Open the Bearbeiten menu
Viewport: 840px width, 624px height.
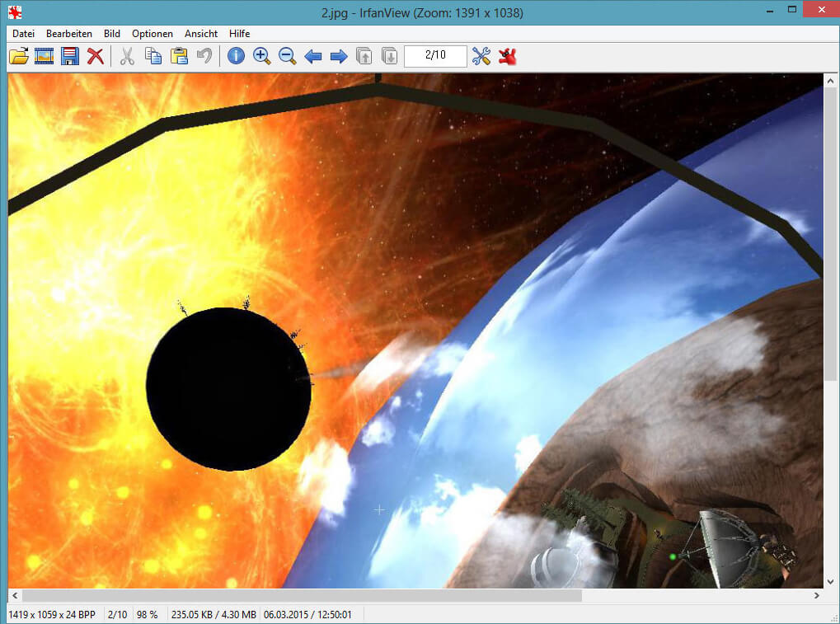69,33
